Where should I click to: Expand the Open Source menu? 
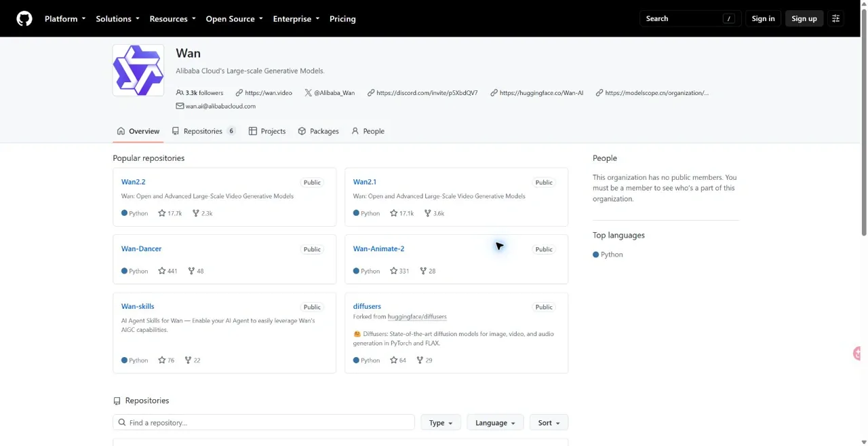234,18
